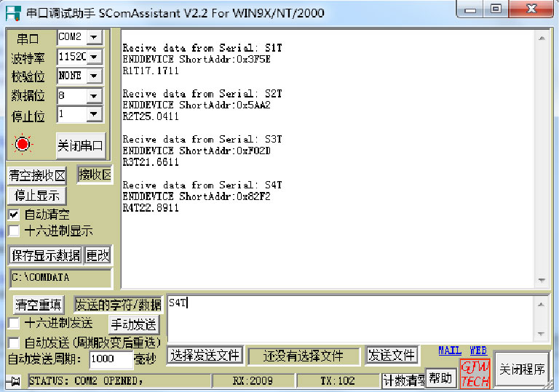This screenshot has height=392, width=559.
Task: Enable 十六进制发送 hex send checkbox
Action: pos(14,323)
